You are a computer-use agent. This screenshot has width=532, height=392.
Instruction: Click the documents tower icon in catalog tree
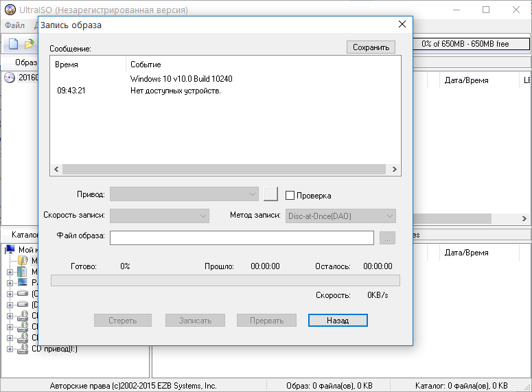tap(23, 271)
